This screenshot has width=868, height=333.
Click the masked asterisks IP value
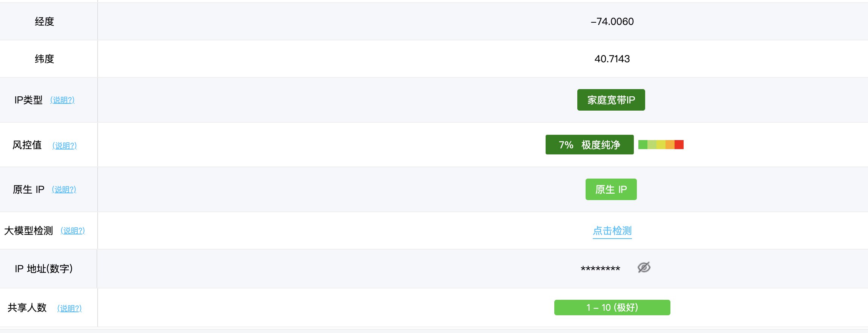(600, 269)
